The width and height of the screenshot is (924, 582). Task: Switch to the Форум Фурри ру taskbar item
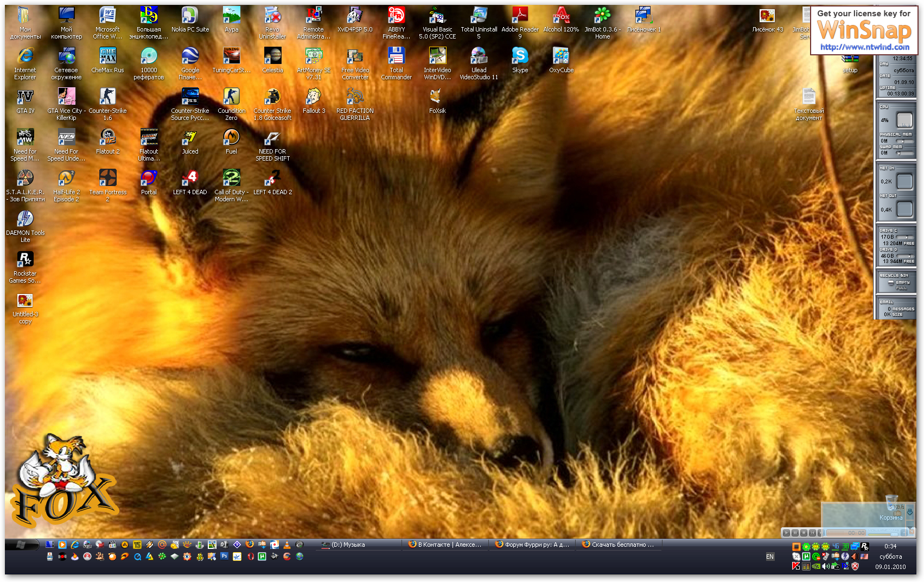tap(532, 545)
